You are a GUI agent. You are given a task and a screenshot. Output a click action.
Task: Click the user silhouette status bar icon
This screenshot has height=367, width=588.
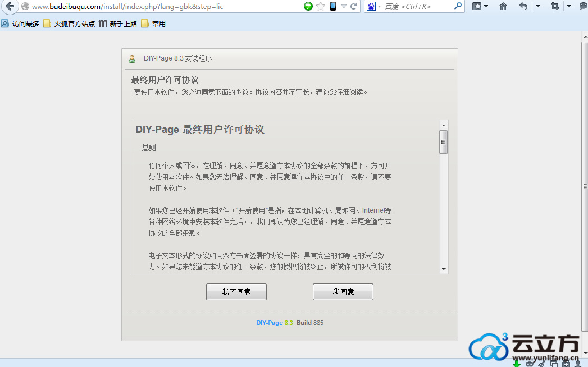click(578, 364)
